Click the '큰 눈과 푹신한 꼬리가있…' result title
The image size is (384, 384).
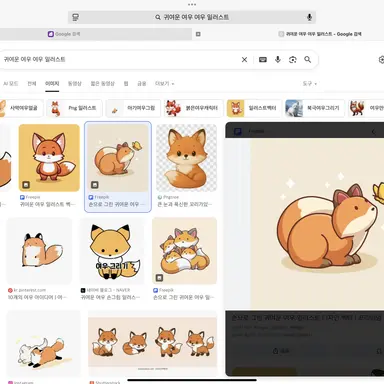[185, 204]
